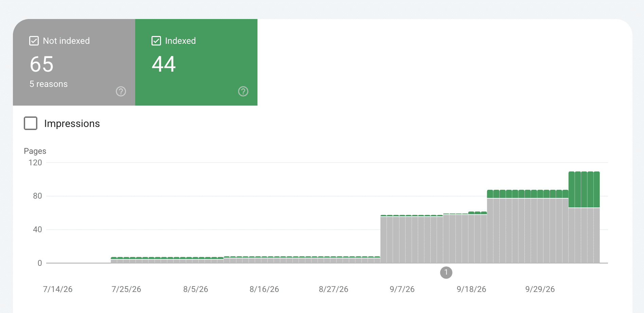
Task: Click the 40 y-axis value
Action: click(37, 229)
